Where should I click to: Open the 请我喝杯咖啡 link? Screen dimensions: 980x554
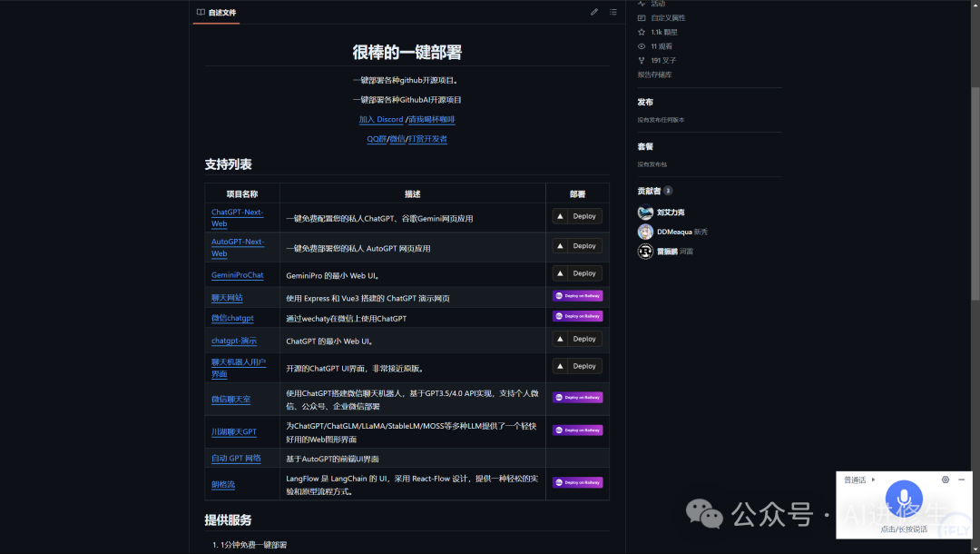(431, 120)
